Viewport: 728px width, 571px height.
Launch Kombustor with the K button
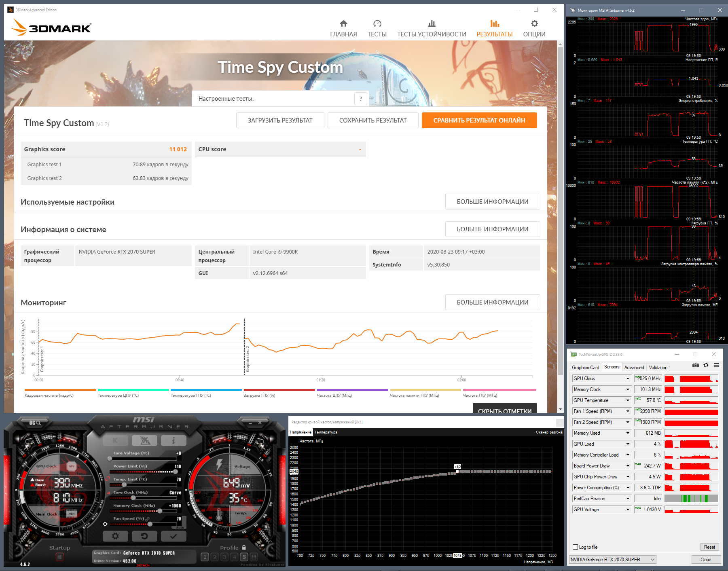[115, 440]
